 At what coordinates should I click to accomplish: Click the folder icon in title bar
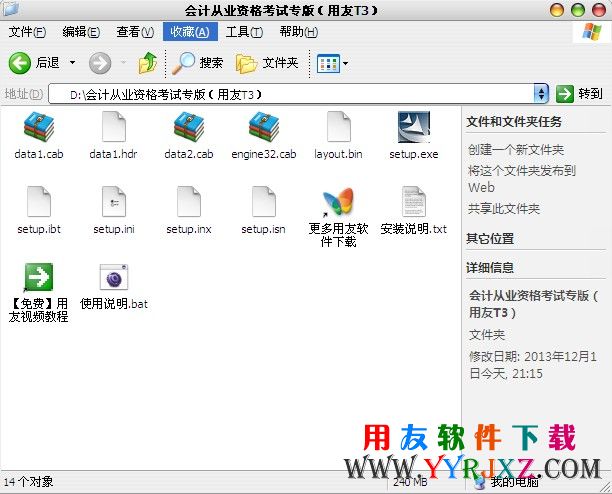pyautogui.click(x=10, y=9)
